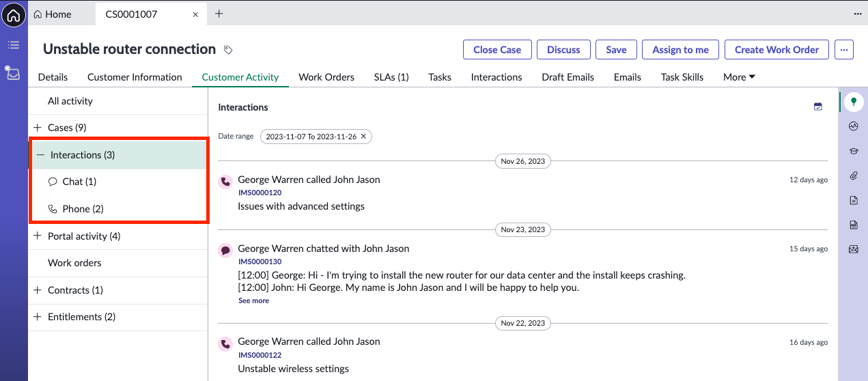Open the calendar icon in Interactions header
This screenshot has width=868, height=381.
(x=818, y=107)
